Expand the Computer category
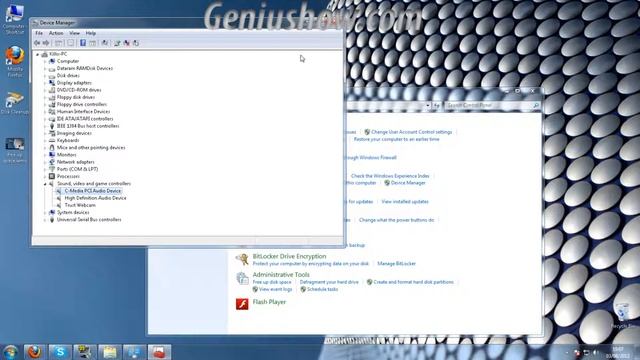This screenshot has width=640, height=360. 45,61
